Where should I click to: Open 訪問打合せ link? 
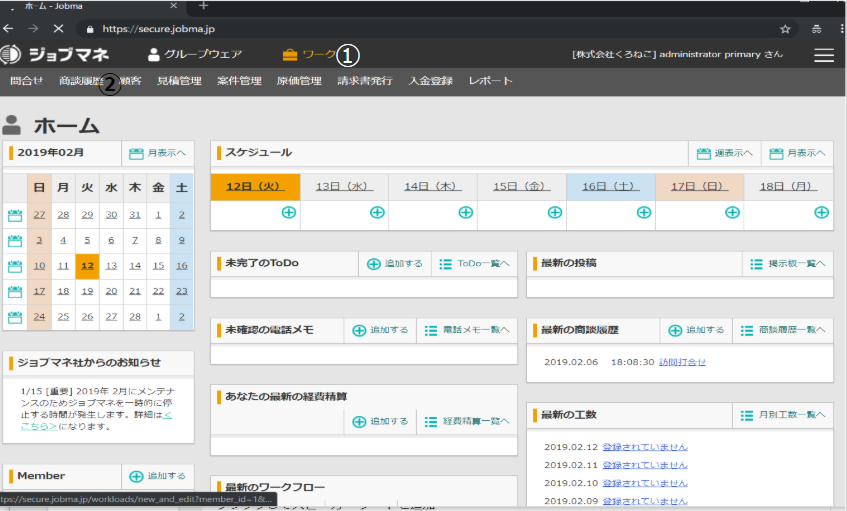tap(682, 362)
